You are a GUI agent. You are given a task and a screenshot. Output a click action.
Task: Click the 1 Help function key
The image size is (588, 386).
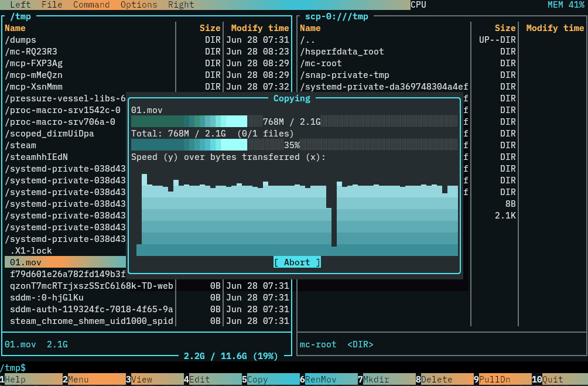(x=32, y=379)
